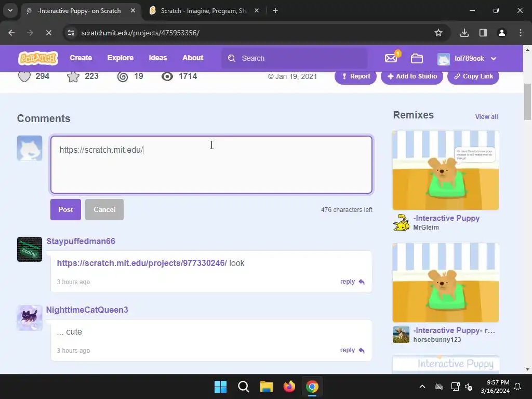Click the MrGleim Pikachu avatar
The image size is (532, 399).
coord(401,222)
